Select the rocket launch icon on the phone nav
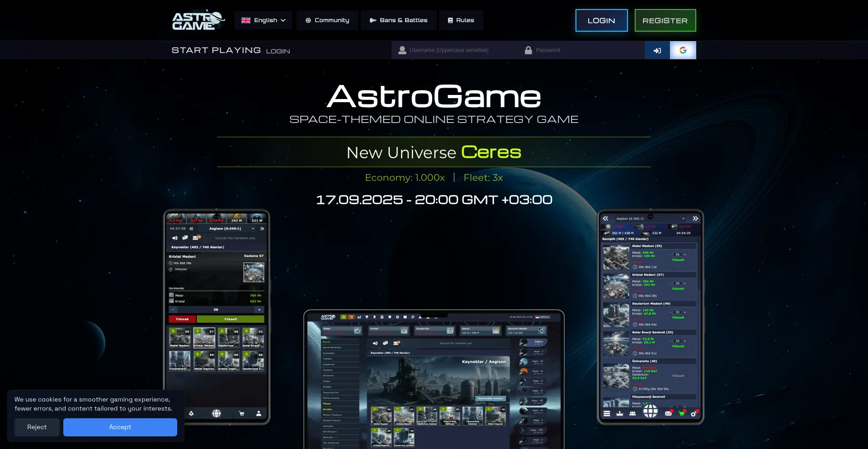 (192, 413)
